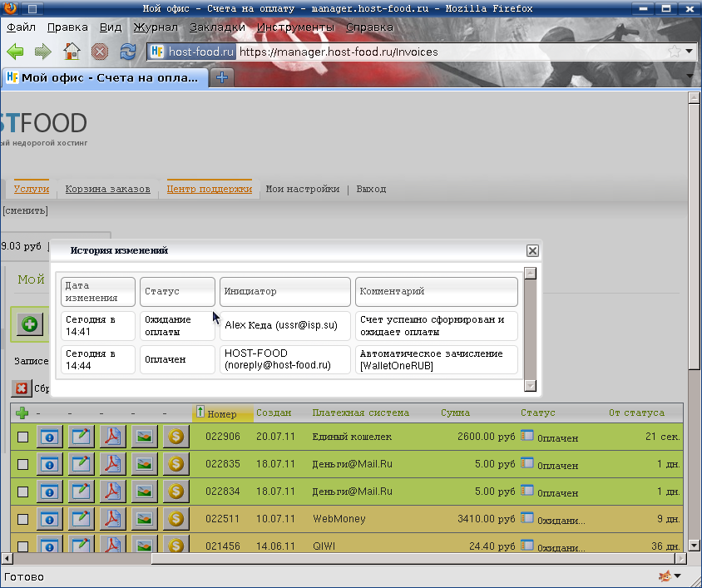Edit invoice 022906 with the pencil icon
This screenshot has width=702, height=588.
tap(81, 437)
